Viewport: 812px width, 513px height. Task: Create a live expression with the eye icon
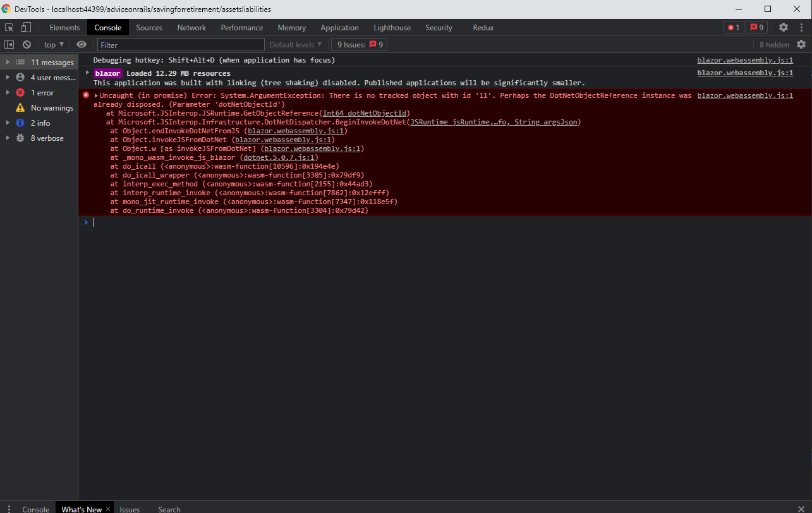click(82, 44)
